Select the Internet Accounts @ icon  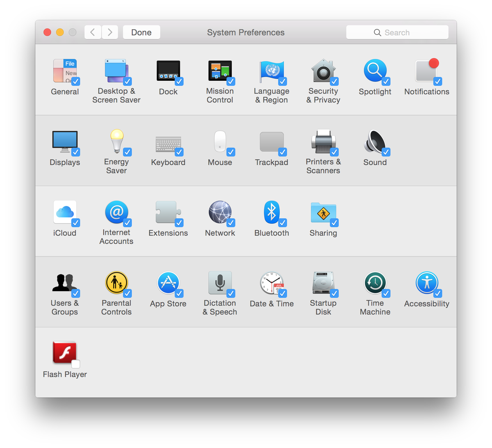pos(116,212)
